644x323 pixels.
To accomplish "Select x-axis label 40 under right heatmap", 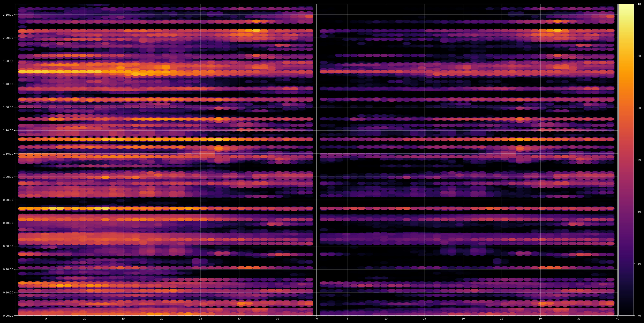I will [x=618, y=319].
